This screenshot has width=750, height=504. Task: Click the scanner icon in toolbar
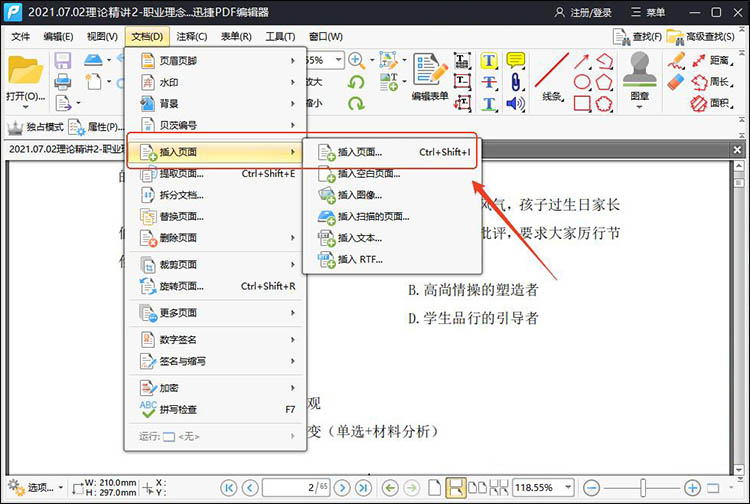click(93, 60)
